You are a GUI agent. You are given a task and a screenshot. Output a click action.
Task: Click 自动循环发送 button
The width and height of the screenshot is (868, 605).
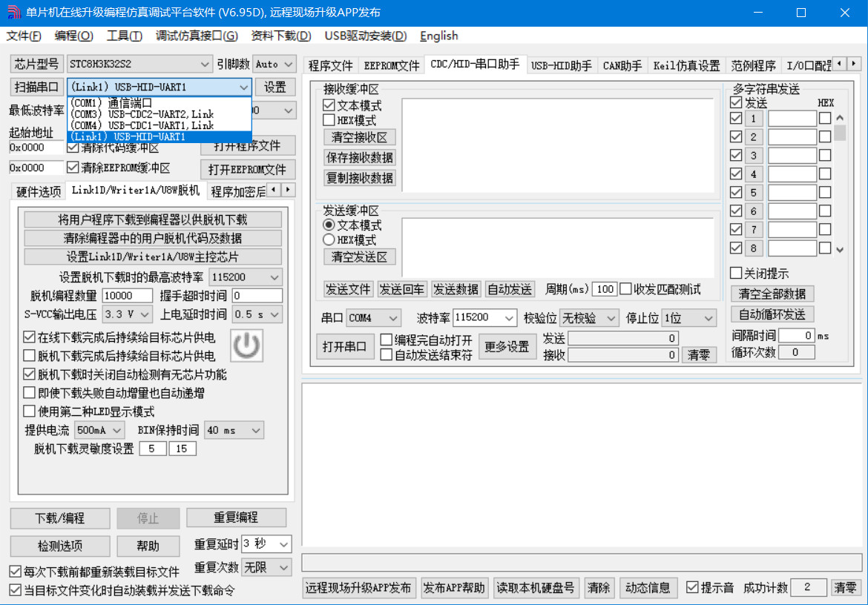[772, 314]
